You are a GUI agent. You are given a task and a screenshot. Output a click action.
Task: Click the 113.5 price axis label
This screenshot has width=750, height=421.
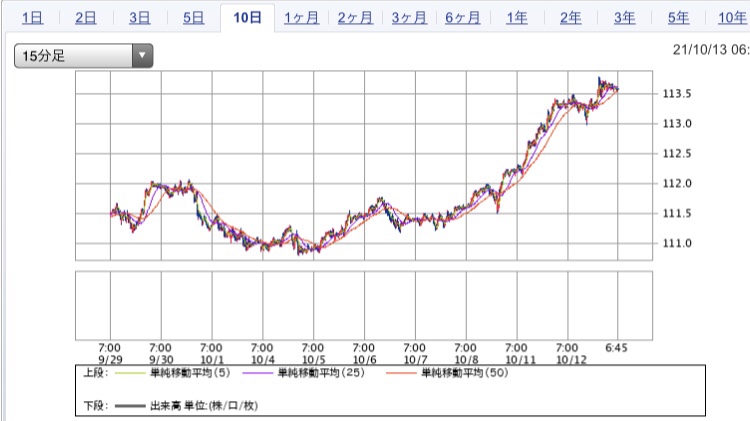coord(677,94)
